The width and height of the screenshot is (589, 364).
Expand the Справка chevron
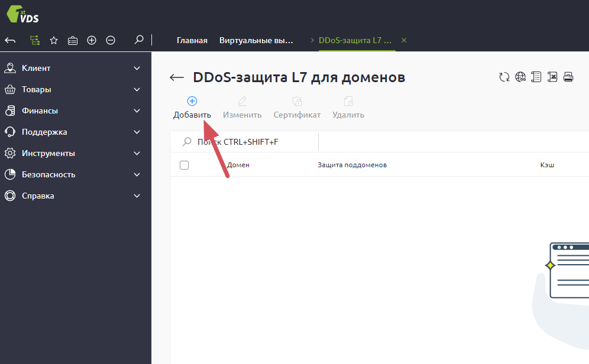coord(137,196)
